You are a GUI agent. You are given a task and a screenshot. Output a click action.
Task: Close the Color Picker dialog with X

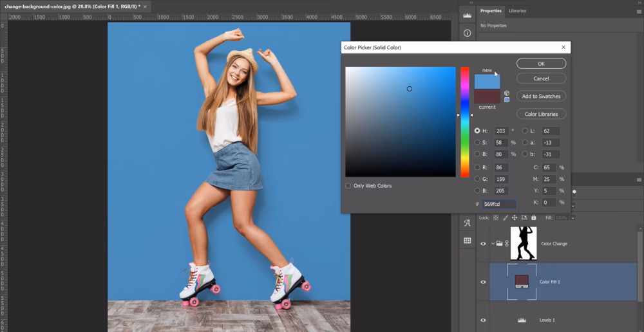click(563, 48)
